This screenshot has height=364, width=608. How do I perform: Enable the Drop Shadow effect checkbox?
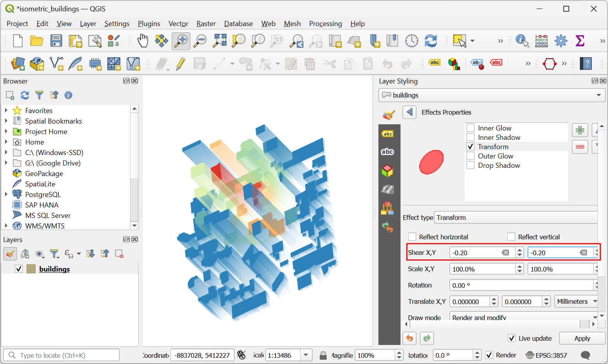pos(470,165)
